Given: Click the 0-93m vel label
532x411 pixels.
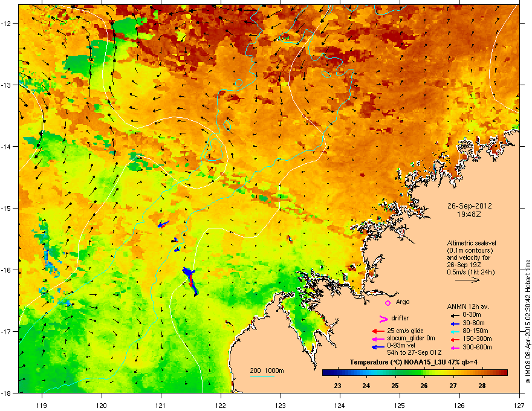Looking at the screenshot, I should pyautogui.click(x=401, y=346).
